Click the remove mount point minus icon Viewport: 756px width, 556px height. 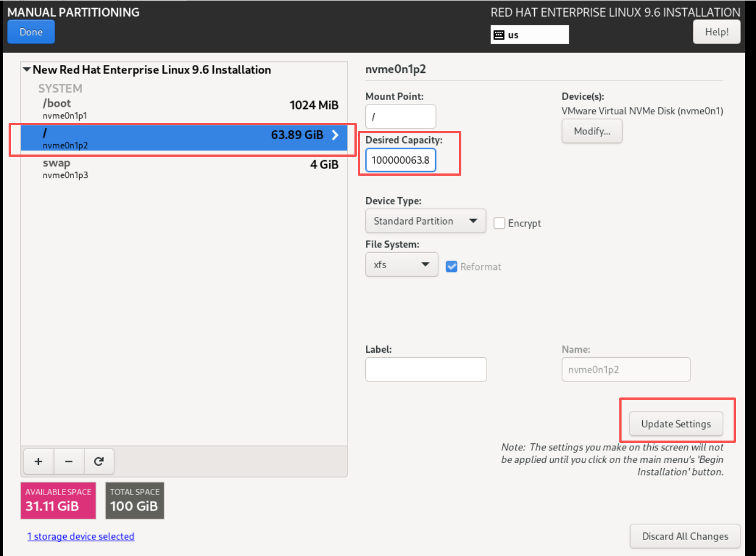click(69, 461)
